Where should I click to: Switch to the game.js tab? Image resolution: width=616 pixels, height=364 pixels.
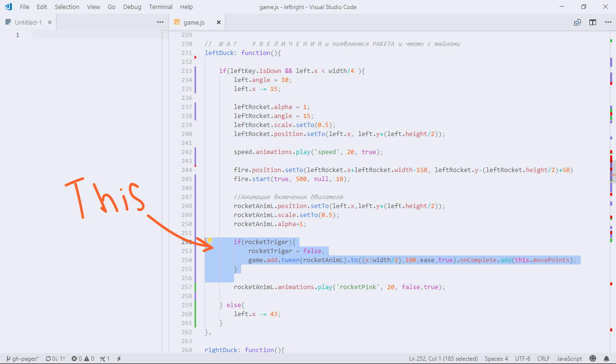tap(197, 22)
